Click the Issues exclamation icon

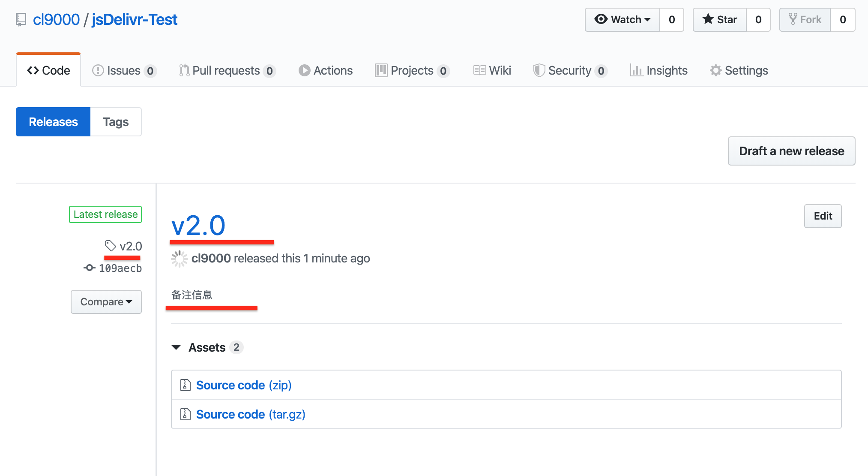[x=98, y=70]
